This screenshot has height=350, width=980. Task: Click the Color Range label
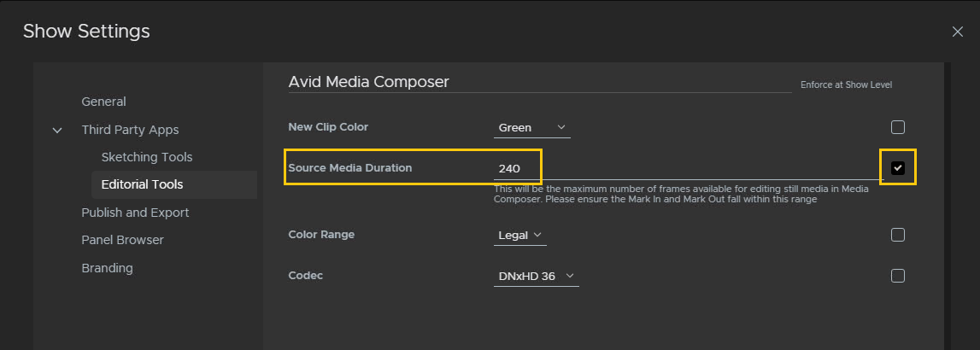click(321, 235)
